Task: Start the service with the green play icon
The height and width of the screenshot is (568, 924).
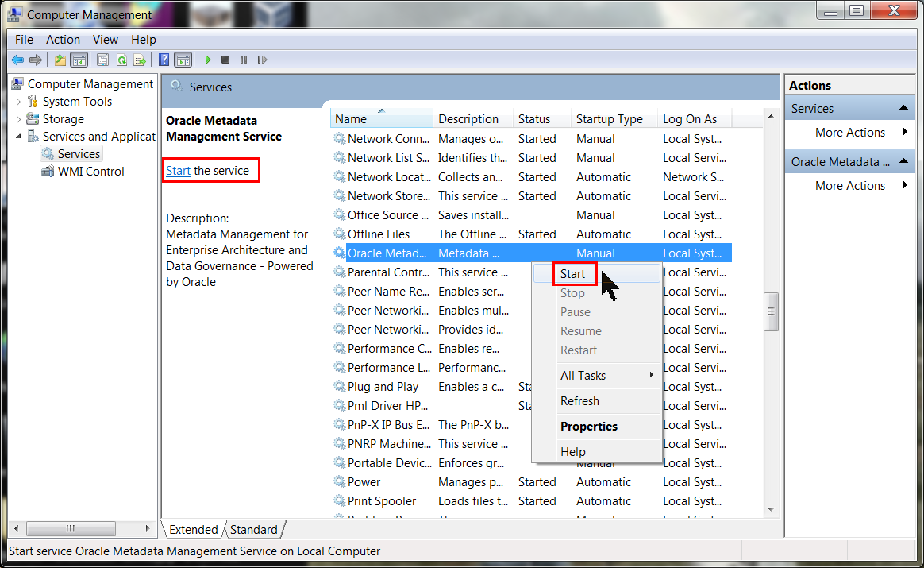Action: (207, 59)
